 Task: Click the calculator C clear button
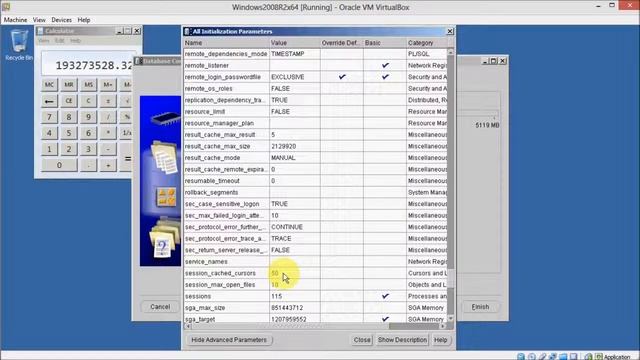(88, 101)
